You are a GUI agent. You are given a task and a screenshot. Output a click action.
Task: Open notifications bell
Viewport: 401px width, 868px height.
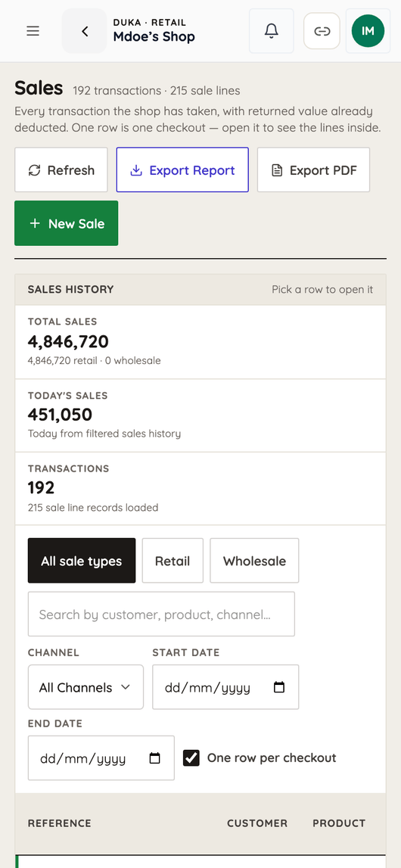(271, 31)
